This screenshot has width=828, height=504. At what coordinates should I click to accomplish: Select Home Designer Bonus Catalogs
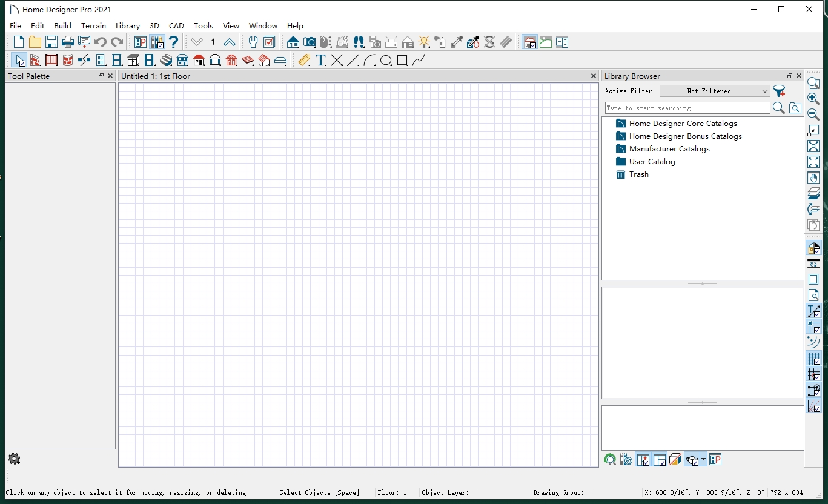coord(685,136)
